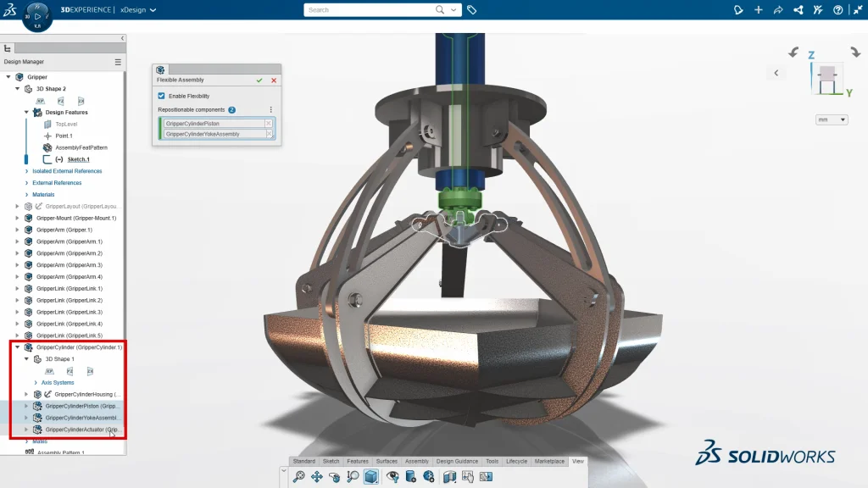Select the Pan arrows tool
The height and width of the screenshot is (488, 868).
tap(317, 476)
